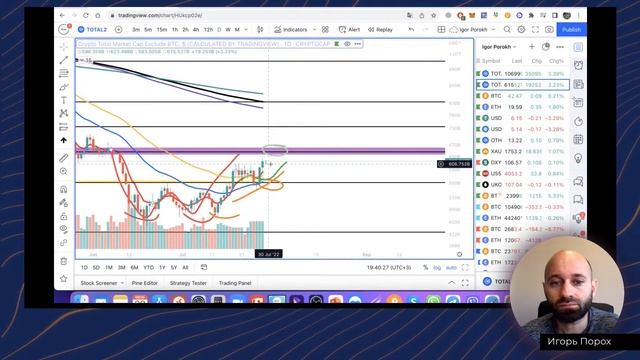The width and height of the screenshot is (640, 360).
Task: Select the crosshair cursor tool
Action: [x=64, y=47]
